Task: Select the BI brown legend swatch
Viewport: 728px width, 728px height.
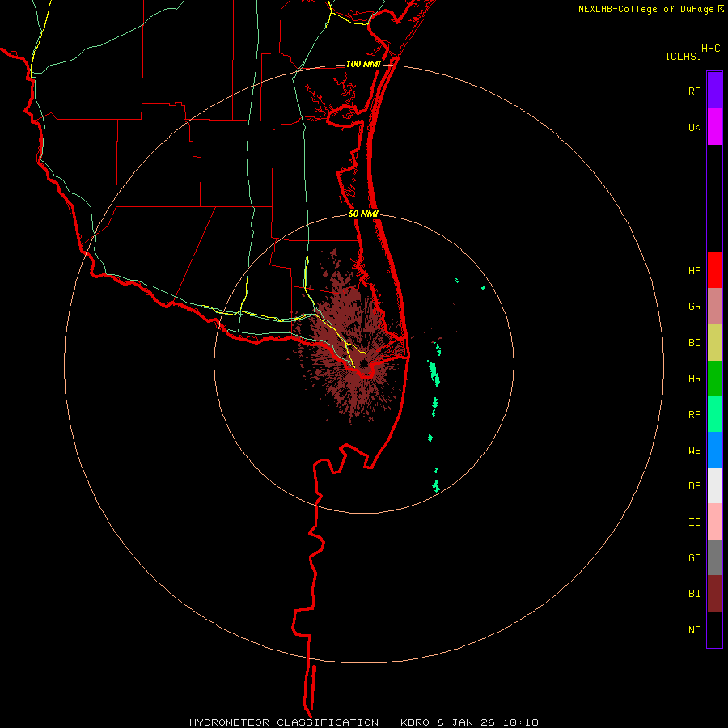Action: click(714, 594)
